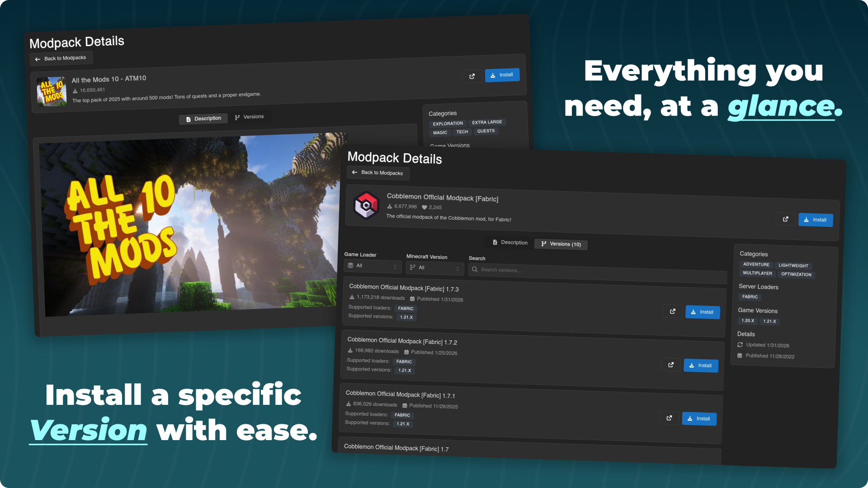Screen dimensions: 868x488
Task: Install Cobblemon version 1.7.3
Action: tap(702, 312)
